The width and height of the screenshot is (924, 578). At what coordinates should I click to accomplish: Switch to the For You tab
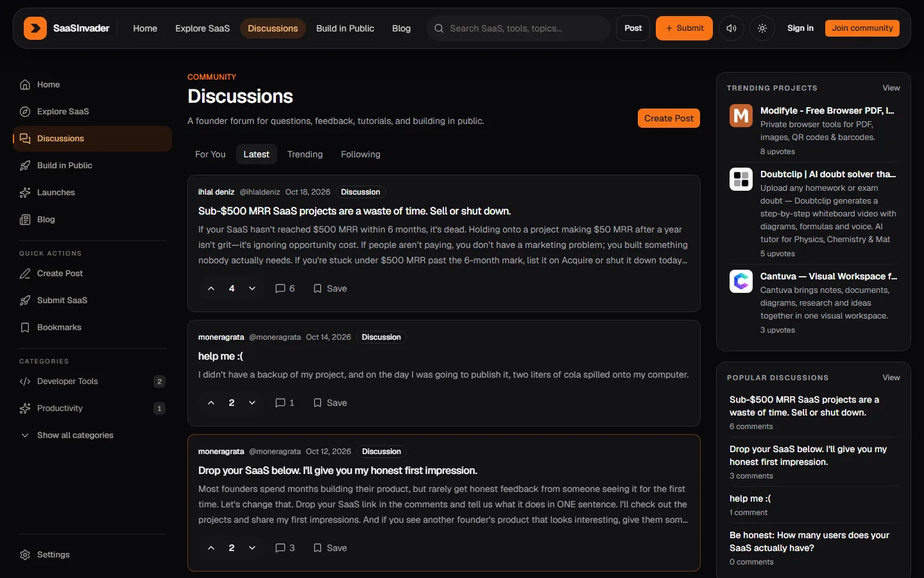click(x=210, y=154)
